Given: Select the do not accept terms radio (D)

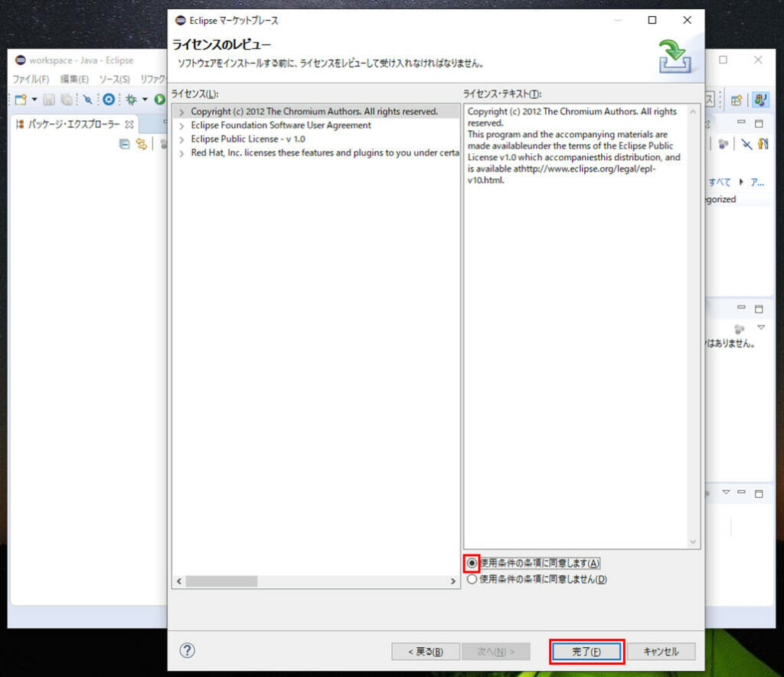Looking at the screenshot, I should coord(472,579).
